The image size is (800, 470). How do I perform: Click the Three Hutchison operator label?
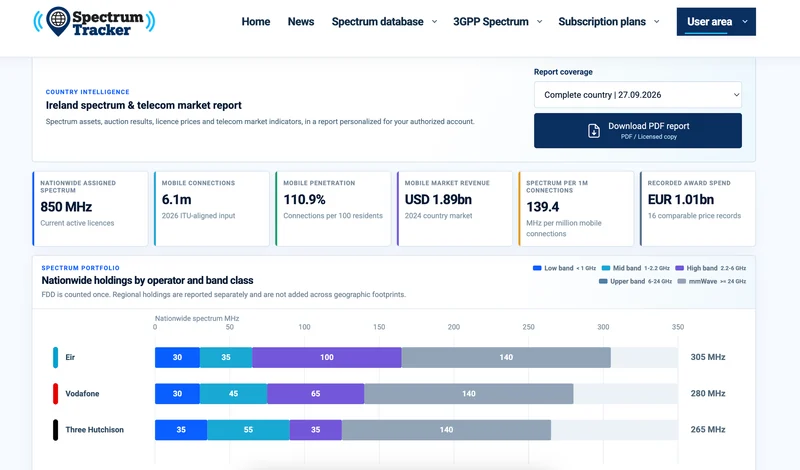94,430
